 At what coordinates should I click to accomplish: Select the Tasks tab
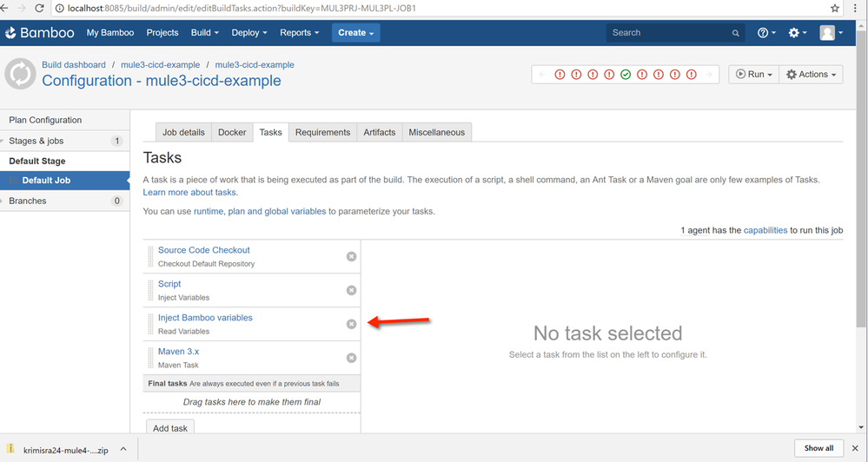click(x=271, y=132)
